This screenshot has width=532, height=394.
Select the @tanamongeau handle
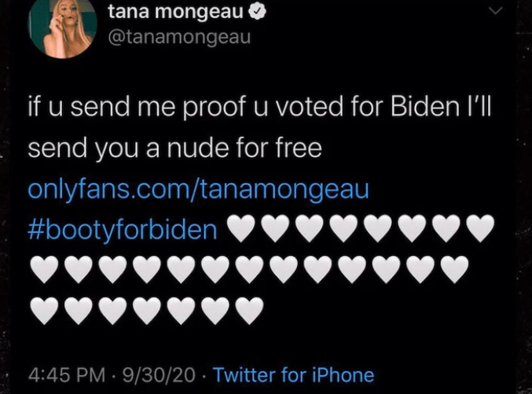(179, 37)
